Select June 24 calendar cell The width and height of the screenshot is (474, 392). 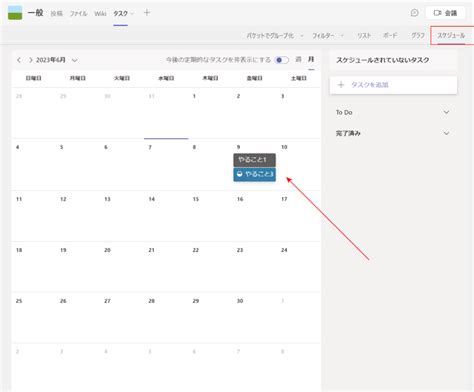(x=299, y=267)
